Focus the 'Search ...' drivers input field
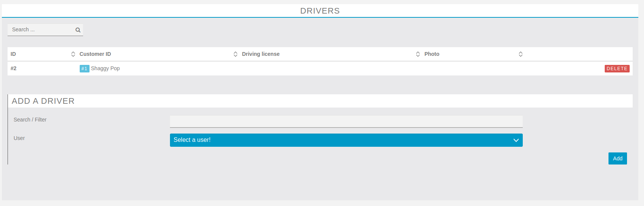 [x=42, y=30]
